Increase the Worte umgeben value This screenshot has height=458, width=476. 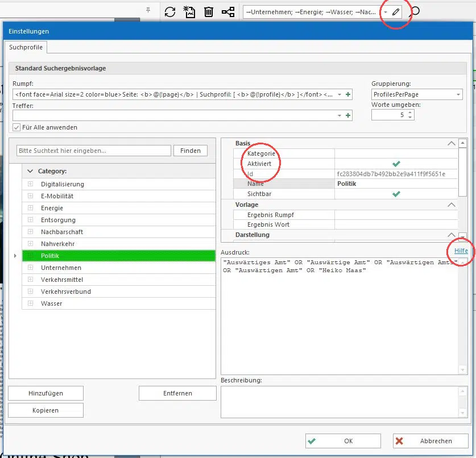click(410, 113)
